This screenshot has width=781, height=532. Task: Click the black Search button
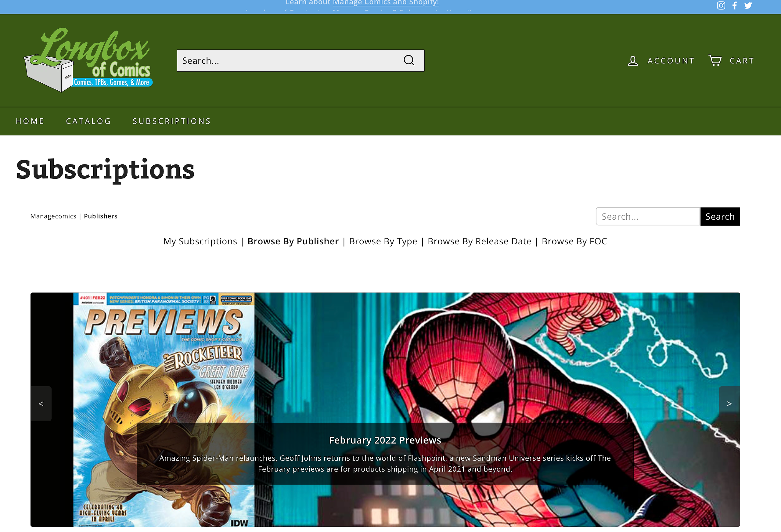point(720,216)
